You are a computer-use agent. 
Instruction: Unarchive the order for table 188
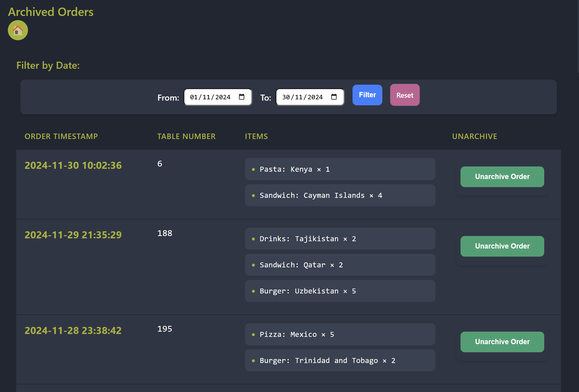502,246
